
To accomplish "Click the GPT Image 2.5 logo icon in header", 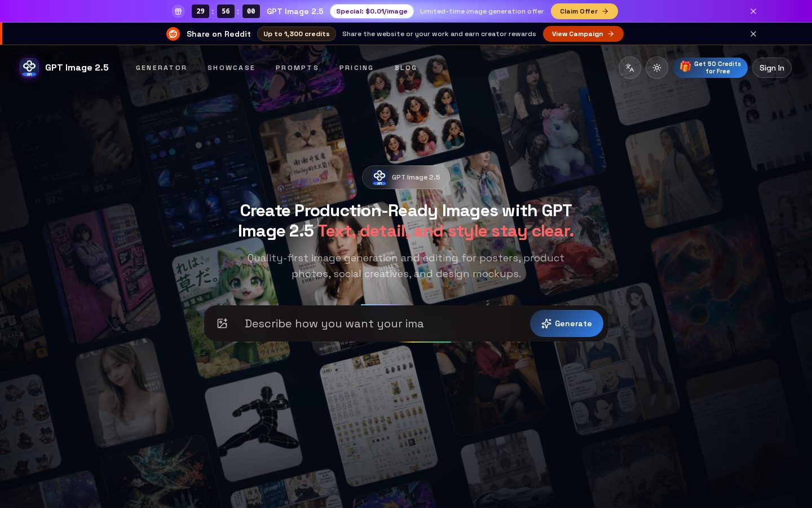I will tap(29, 68).
